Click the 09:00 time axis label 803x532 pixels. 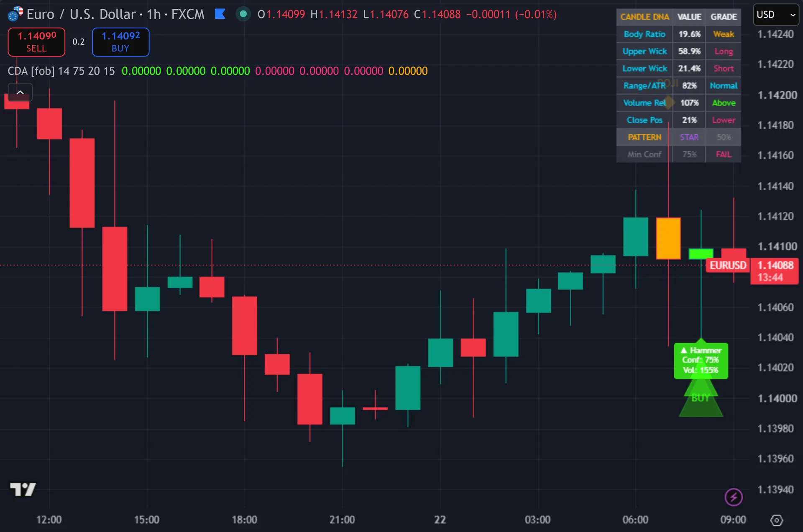(733, 520)
